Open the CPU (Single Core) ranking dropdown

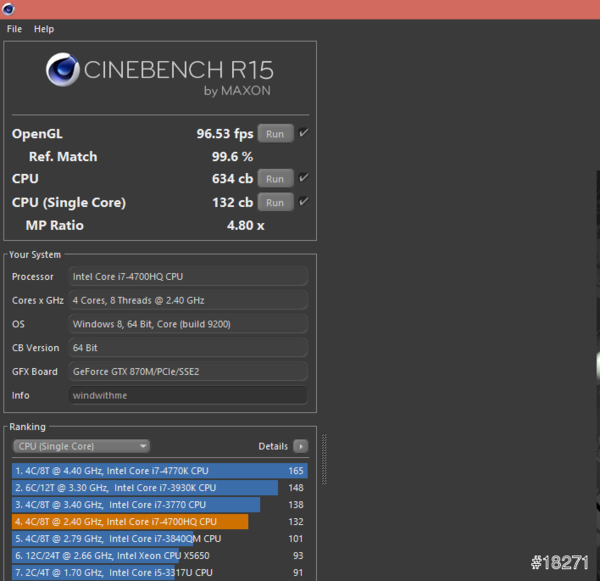coord(81,446)
